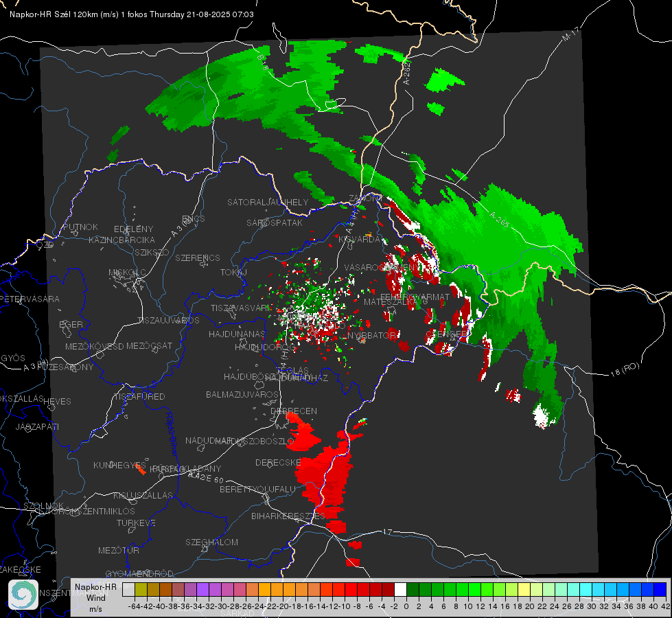The height and width of the screenshot is (618, 672).
Task: Click the EDELENY label
Action: [x=133, y=229]
